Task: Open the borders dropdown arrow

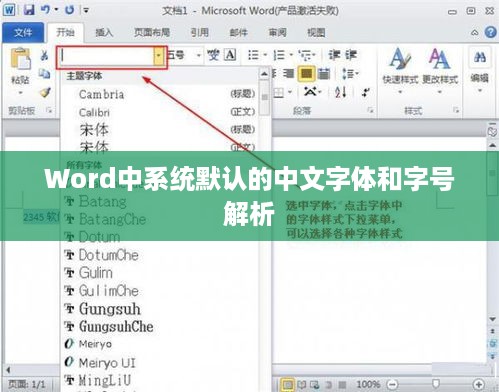Action: click(290, 92)
